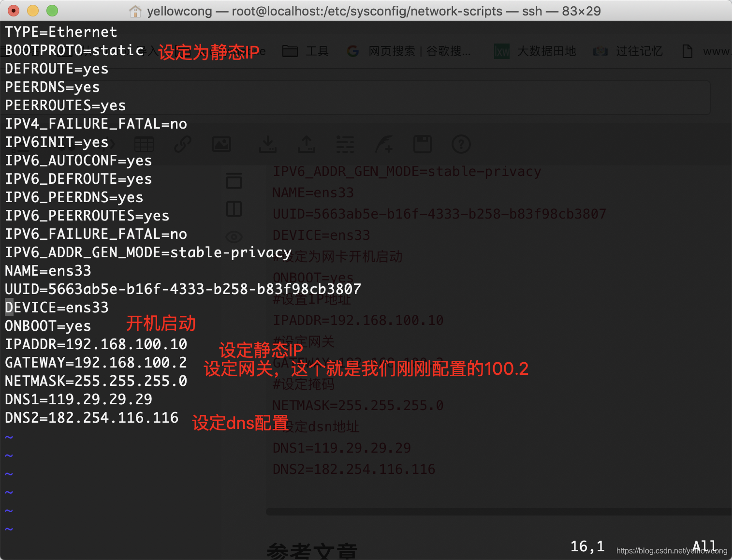732x560 pixels.
Task: Click insert link icon in editor toolbar
Action: coord(182,144)
